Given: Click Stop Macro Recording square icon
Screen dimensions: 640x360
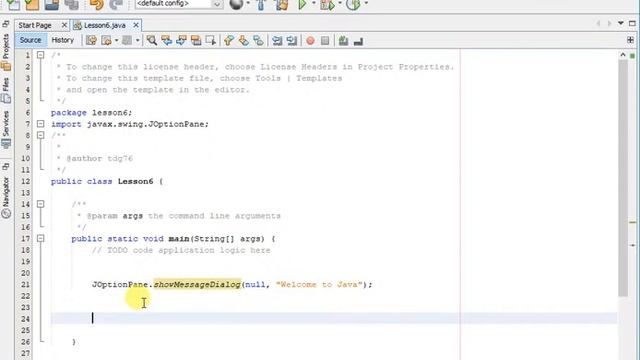Looking at the screenshot, I should 325,41.
